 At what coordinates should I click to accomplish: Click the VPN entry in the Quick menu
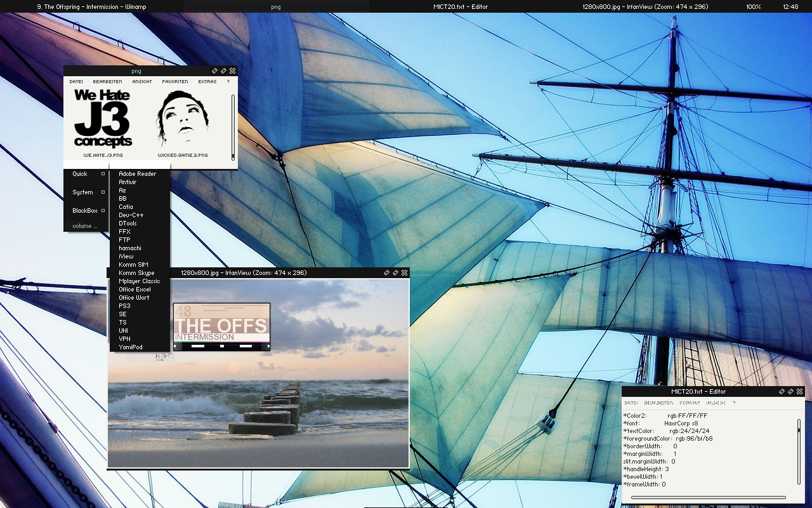click(x=140, y=339)
